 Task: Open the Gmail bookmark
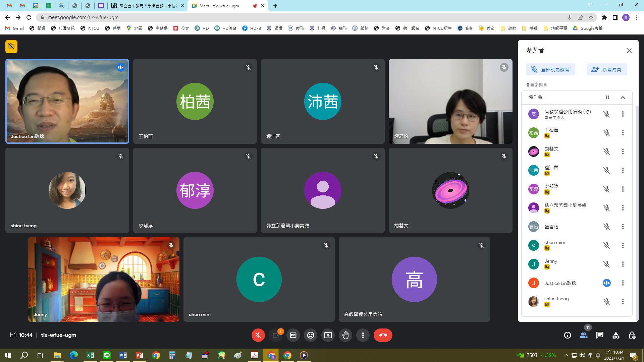tap(14, 28)
